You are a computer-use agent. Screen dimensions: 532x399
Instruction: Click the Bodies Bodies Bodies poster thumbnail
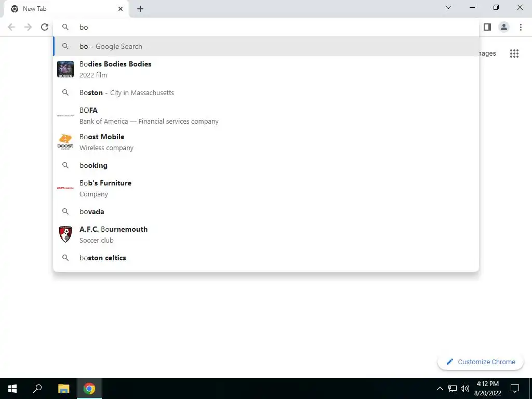point(65,69)
